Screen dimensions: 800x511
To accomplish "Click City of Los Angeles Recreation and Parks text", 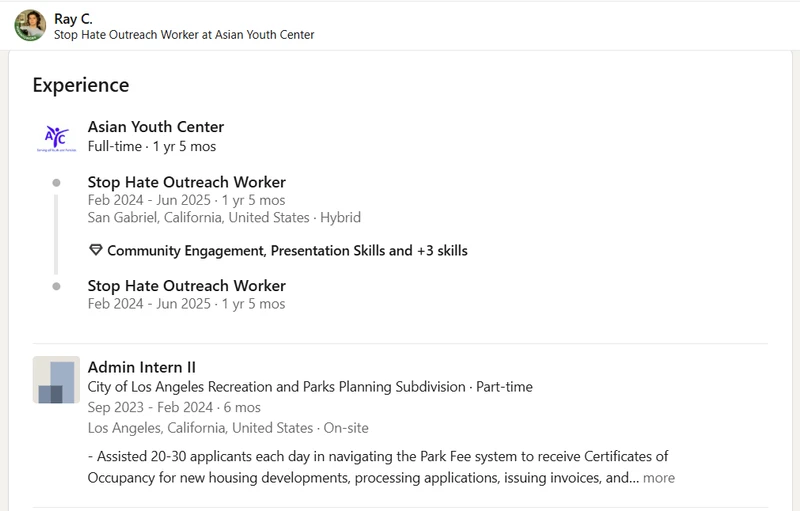I will pyautogui.click(x=277, y=387).
